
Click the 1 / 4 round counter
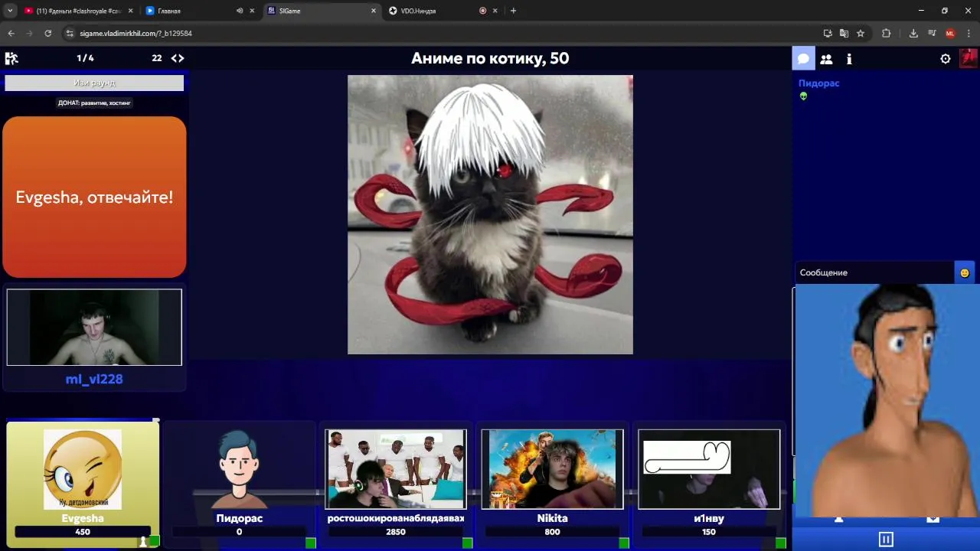click(85, 58)
